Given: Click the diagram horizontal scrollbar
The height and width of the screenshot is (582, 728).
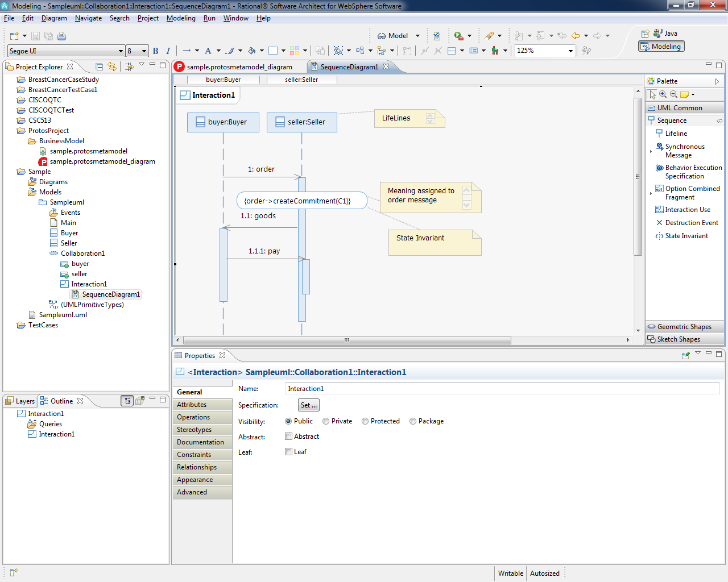Looking at the screenshot, I should pyautogui.click(x=346, y=340).
